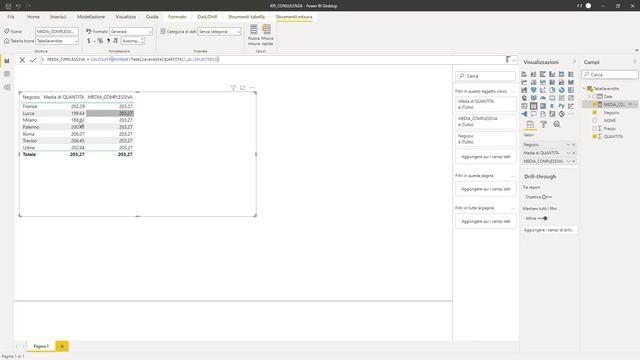The height and width of the screenshot is (360, 640).
Task: Select the Q&A speech bubble visual icon
Action: tap(533, 114)
